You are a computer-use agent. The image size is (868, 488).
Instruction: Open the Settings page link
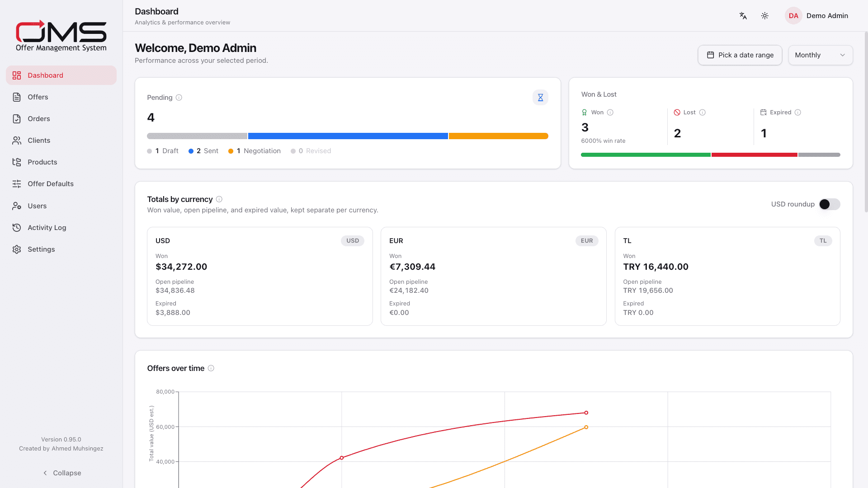61,249
